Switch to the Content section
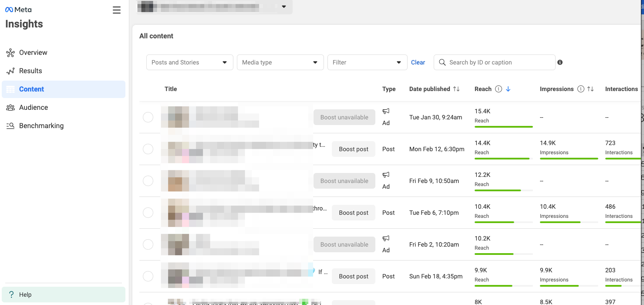This screenshot has width=644, height=305. click(31, 89)
